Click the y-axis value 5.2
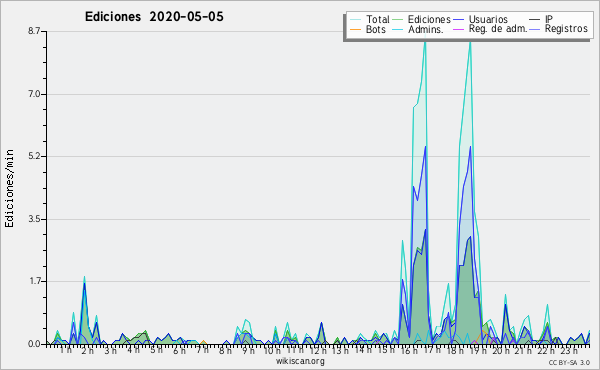This screenshot has height=370, width=600. [34, 156]
